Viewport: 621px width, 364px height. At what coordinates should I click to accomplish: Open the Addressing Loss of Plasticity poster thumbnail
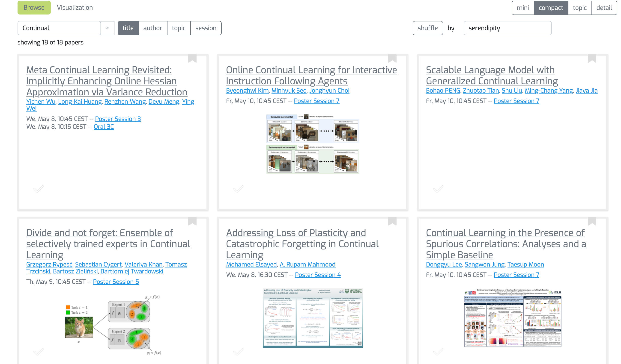click(x=313, y=317)
